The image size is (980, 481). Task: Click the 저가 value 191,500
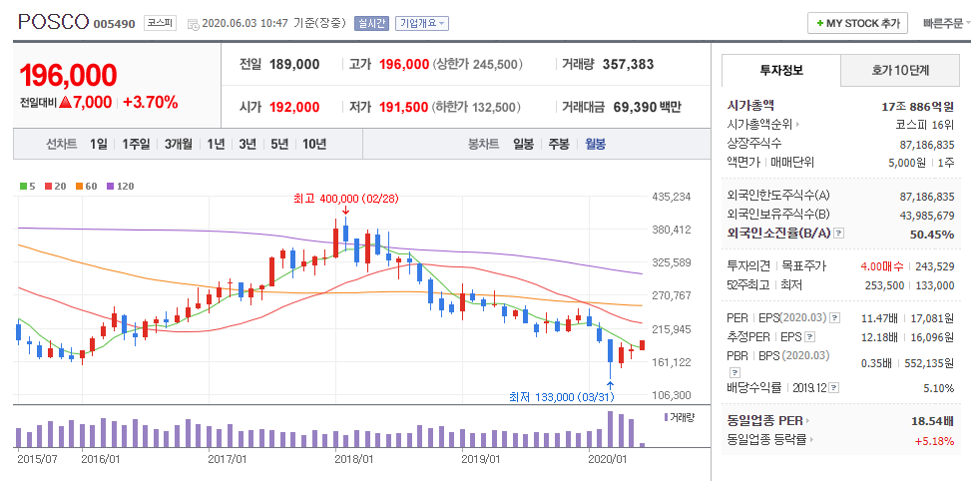[404, 107]
